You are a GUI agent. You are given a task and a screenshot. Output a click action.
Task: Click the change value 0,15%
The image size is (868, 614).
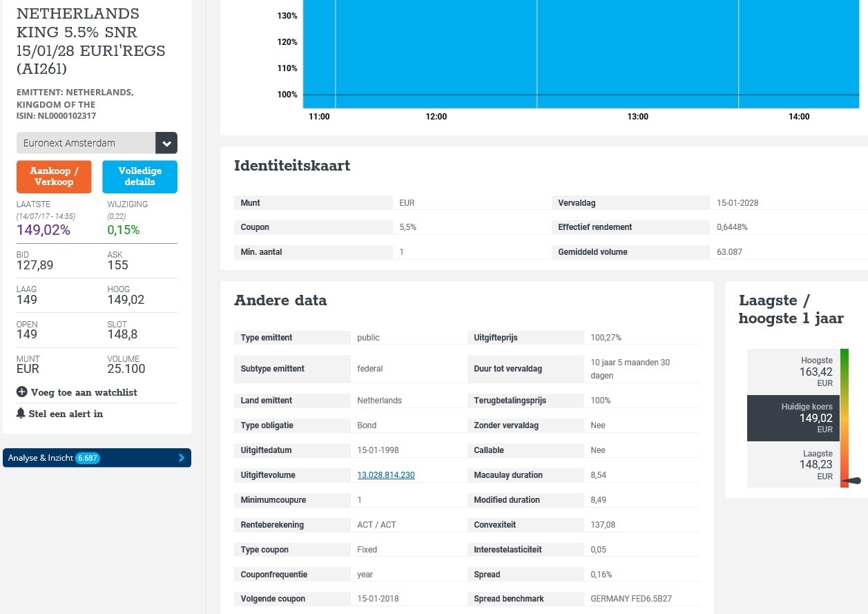(124, 230)
